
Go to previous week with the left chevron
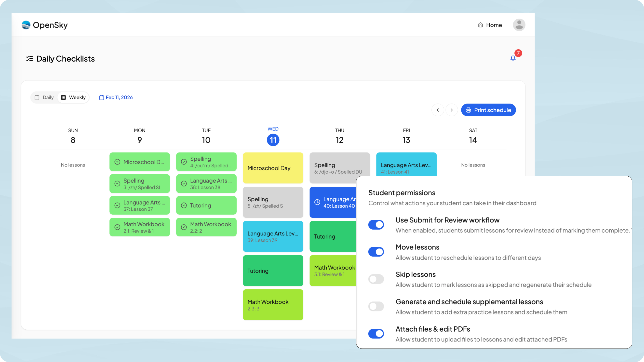438,110
